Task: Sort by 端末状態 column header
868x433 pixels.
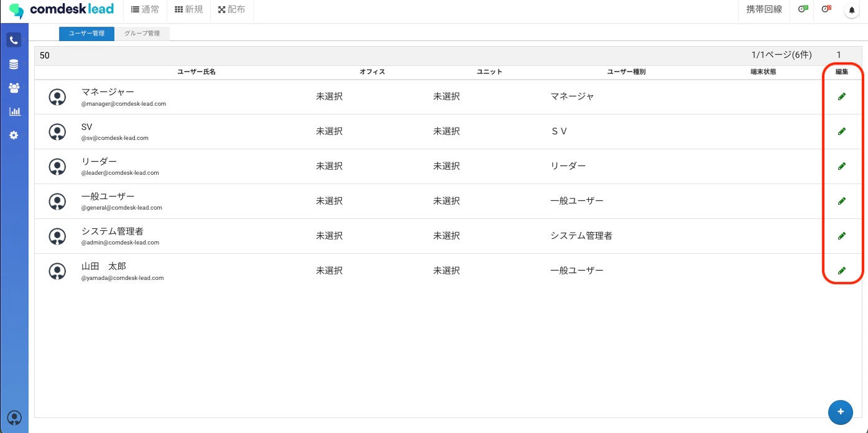Action: point(764,72)
